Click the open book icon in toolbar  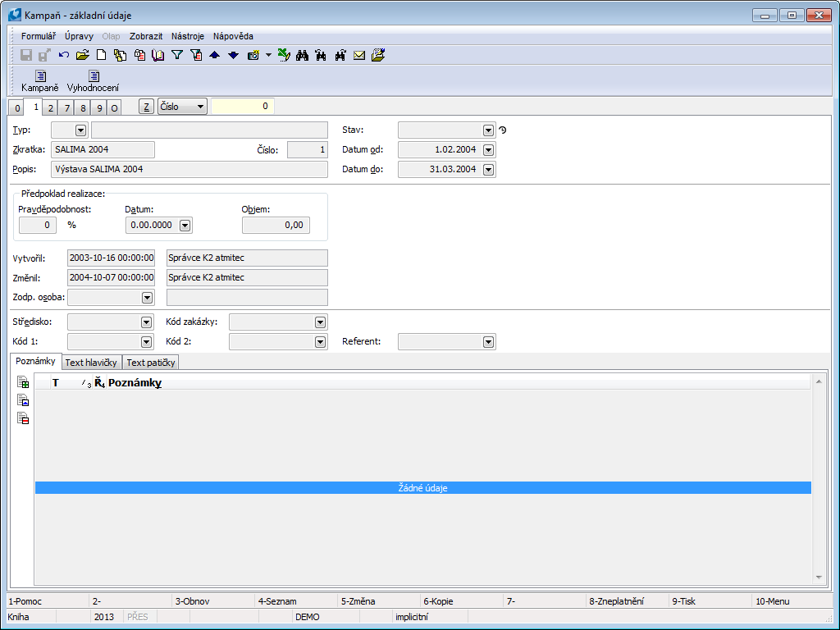(158, 55)
